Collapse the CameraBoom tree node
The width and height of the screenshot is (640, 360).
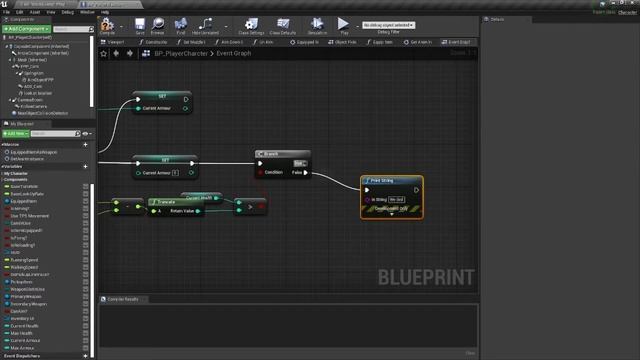(x=10, y=100)
